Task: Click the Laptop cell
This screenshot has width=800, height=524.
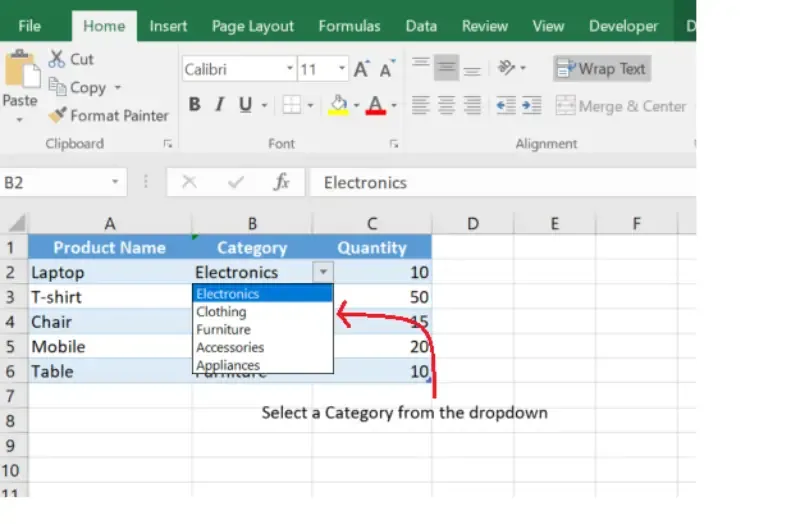Action: coord(110,272)
